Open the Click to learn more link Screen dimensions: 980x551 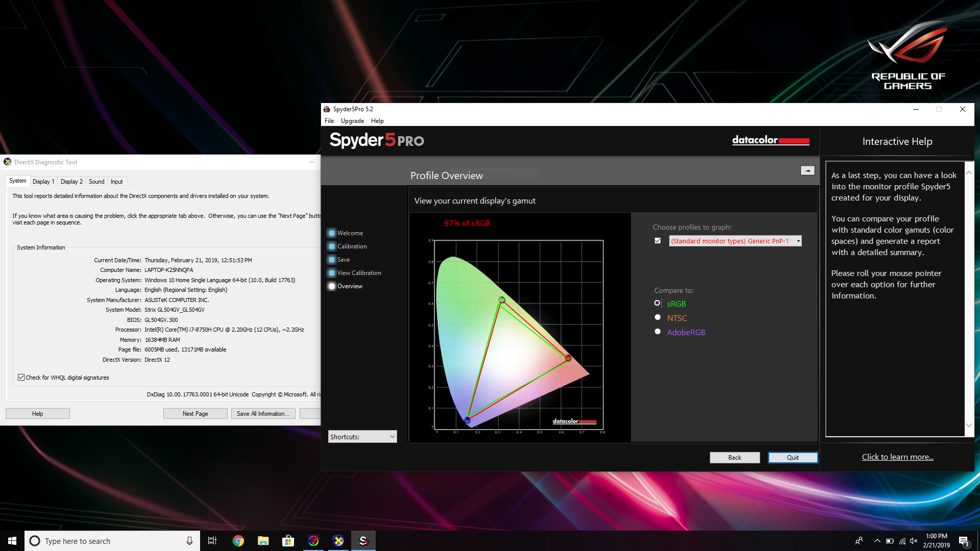(x=897, y=457)
